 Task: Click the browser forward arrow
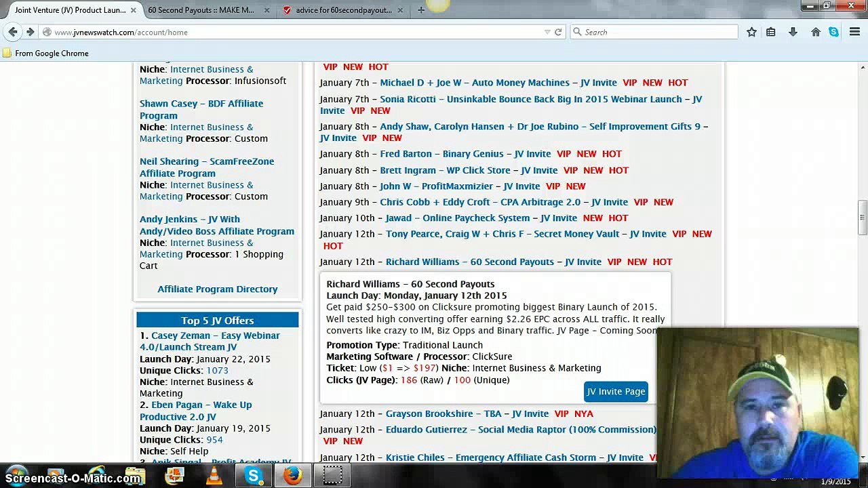coord(30,32)
